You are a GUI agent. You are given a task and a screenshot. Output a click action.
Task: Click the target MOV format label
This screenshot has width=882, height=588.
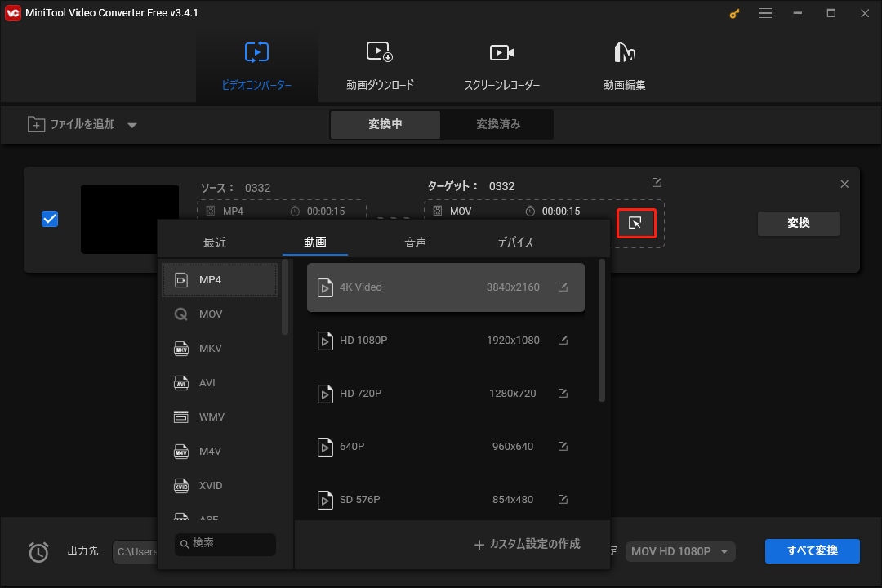click(461, 211)
